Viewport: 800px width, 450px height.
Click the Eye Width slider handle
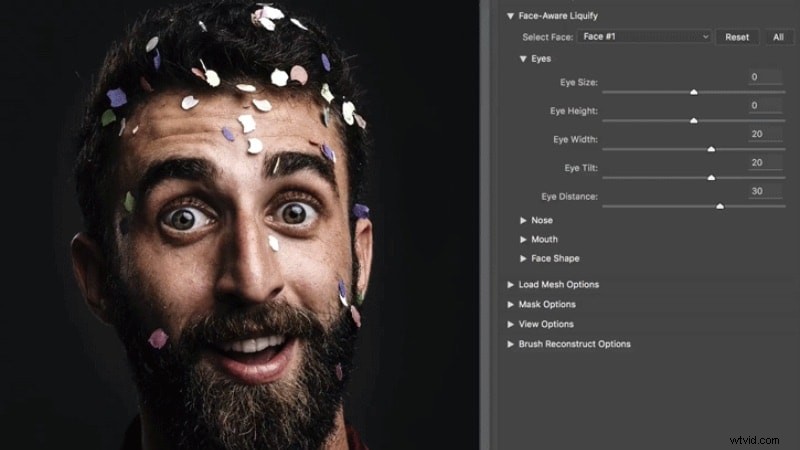pyautogui.click(x=711, y=149)
